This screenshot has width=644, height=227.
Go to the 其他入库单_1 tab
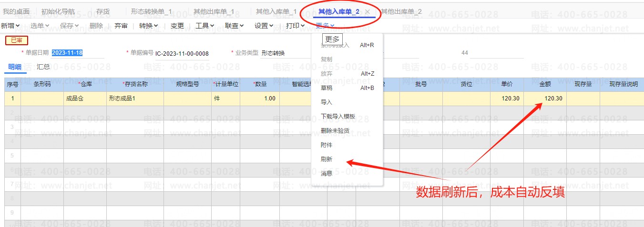276,11
